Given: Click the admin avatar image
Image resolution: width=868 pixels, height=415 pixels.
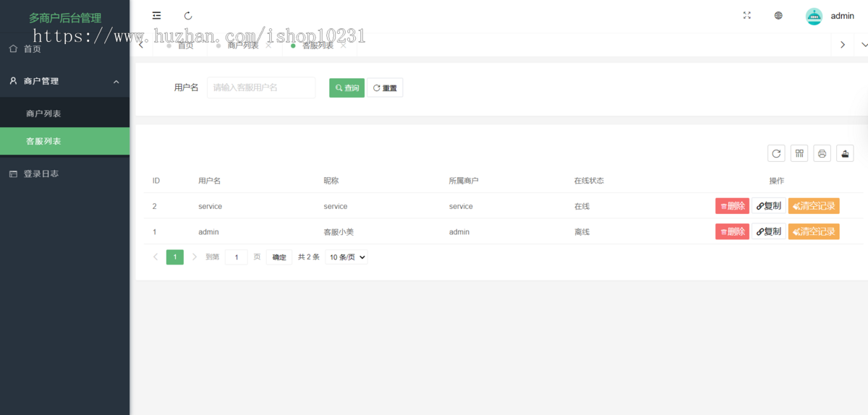Looking at the screenshot, I should click(814, 16).
